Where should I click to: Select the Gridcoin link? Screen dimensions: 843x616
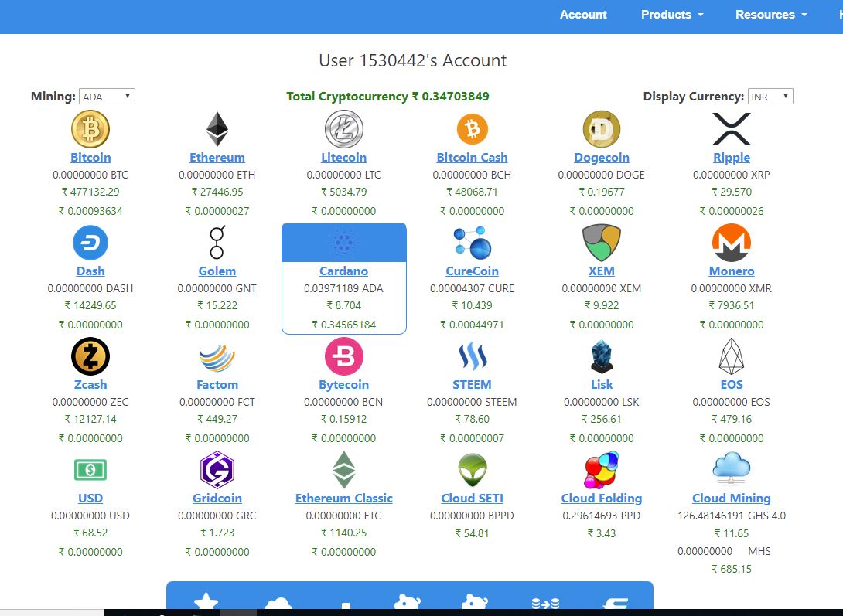coord(217,498)
